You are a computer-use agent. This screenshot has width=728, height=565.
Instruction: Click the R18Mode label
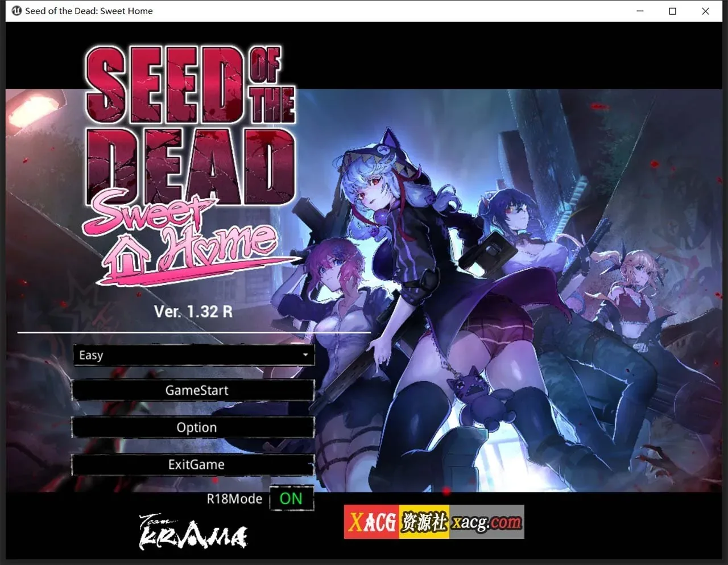[234, 499]
